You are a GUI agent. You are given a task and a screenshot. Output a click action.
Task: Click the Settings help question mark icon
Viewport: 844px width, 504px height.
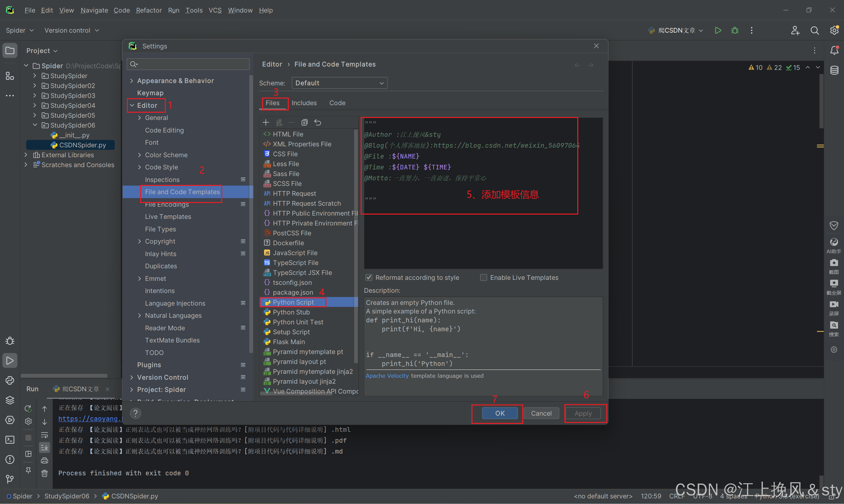[135, 413]
